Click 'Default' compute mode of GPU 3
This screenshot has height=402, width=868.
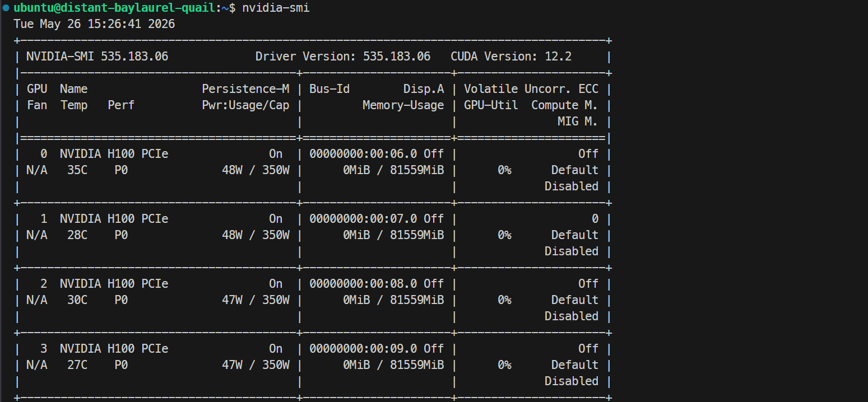point(575,365)
